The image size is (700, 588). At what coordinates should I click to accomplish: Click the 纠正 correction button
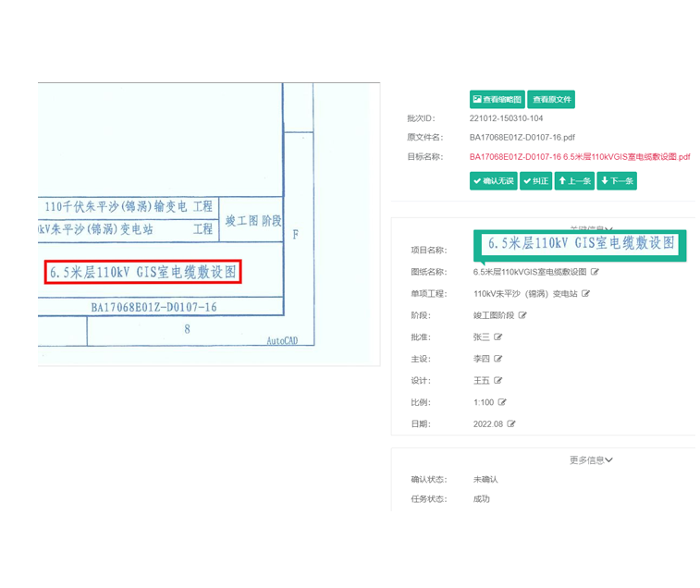point(535,181)
